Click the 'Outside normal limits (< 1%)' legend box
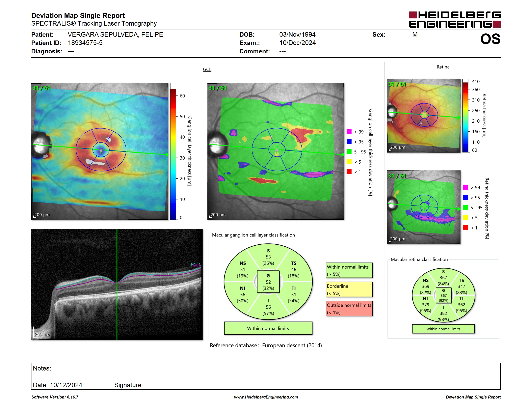 349,308
